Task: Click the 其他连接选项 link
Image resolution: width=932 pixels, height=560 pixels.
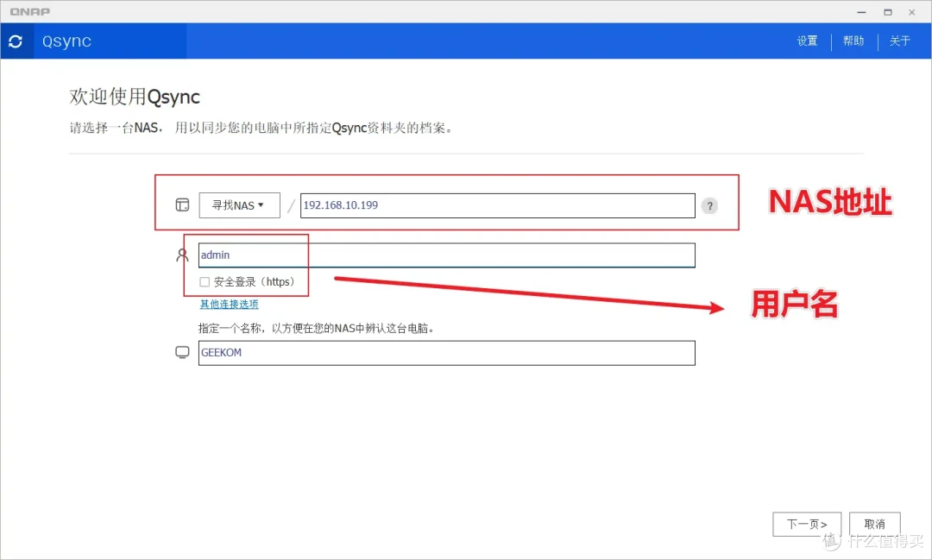Action: [229, 305]
